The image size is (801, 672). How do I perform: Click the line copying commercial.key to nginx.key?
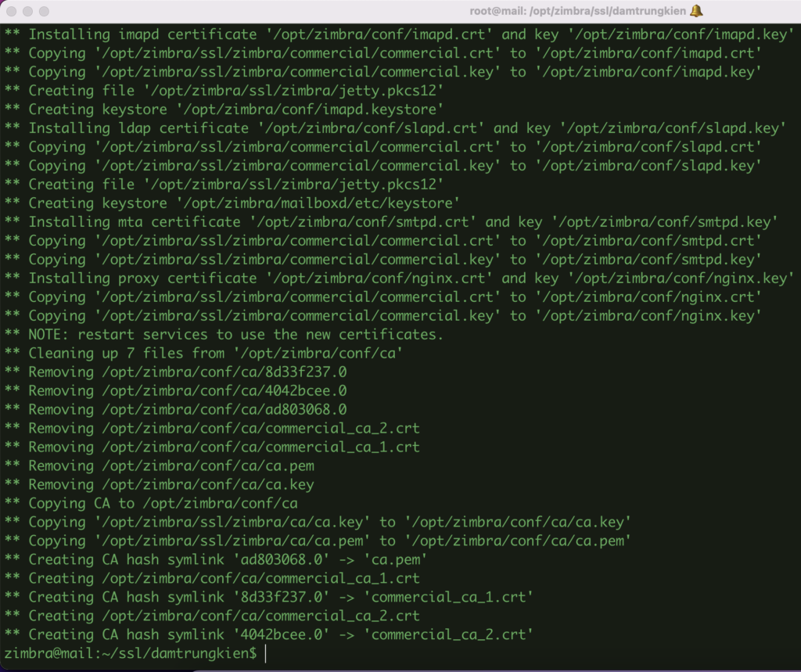point(383,316)
